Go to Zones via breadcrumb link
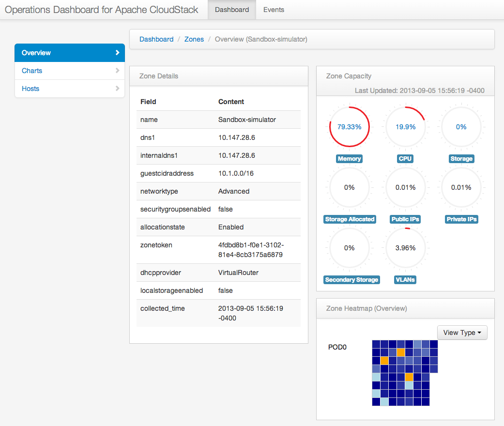Screen dimensions: 504x426 point(194,39)
